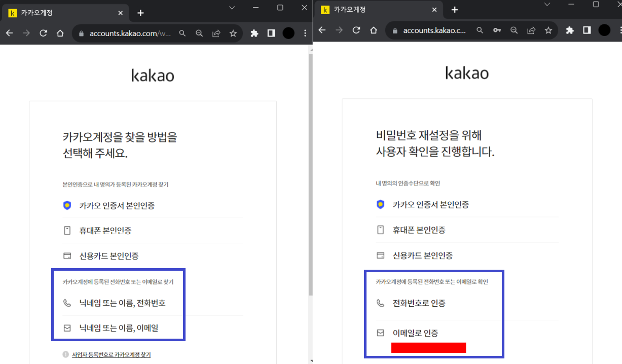Screen dimensions: 622x364
Task: Search icon in left window address bar
Action: pos(182,33)
